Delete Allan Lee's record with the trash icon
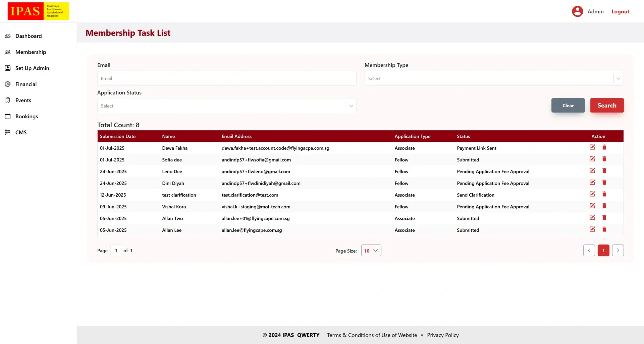The image size is (644, 344). coord(604,229)
